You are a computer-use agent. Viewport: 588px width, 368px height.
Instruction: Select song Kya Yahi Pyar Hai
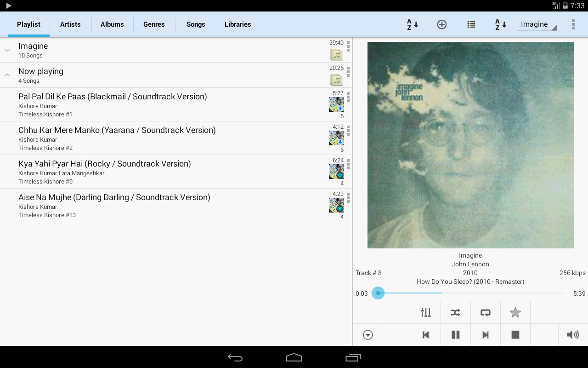pos(176,172)
